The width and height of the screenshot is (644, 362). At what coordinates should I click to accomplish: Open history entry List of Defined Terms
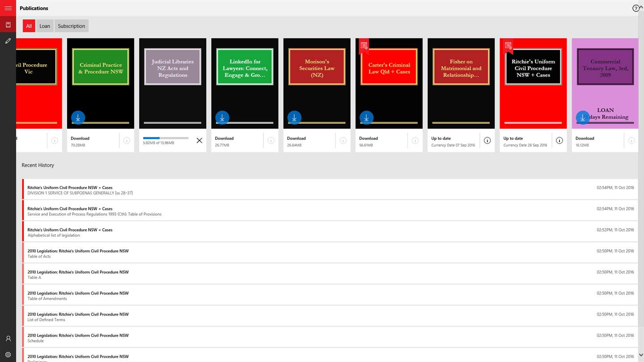click(x=330, y=316)
